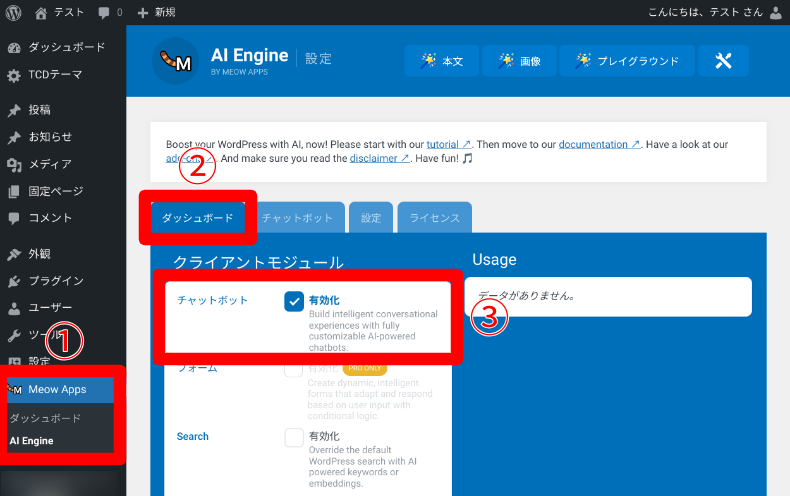Screen dimensions: 790x496
Task: Click the Search module label
Action: [192, 437]
